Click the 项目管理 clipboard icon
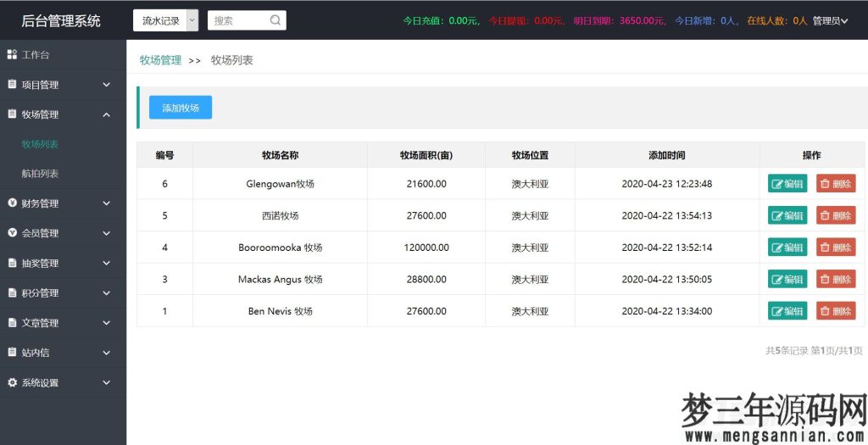The height and width of the screenshot is (445, 868). 12,84
